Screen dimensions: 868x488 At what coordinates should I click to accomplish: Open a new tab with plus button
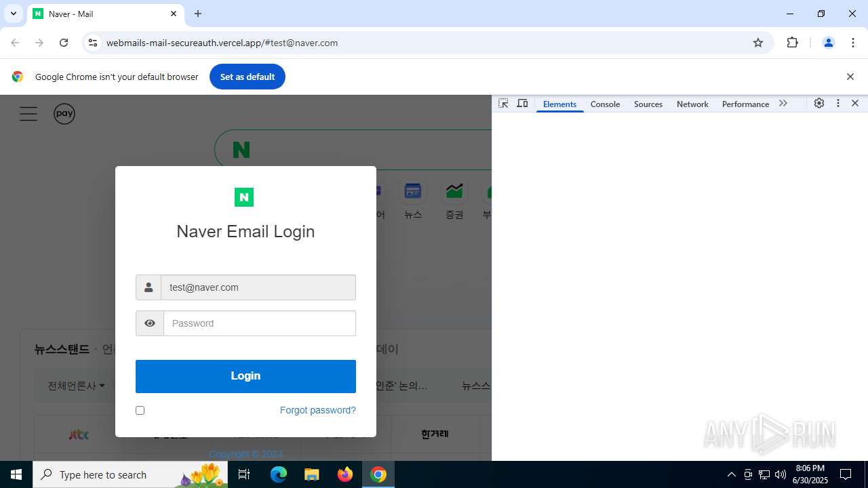[198, 14]
